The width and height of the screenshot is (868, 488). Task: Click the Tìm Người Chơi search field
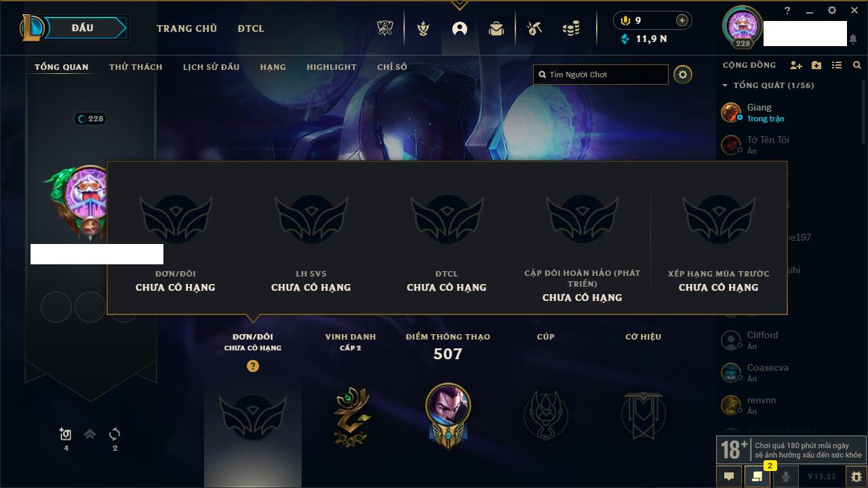point(601,75)
